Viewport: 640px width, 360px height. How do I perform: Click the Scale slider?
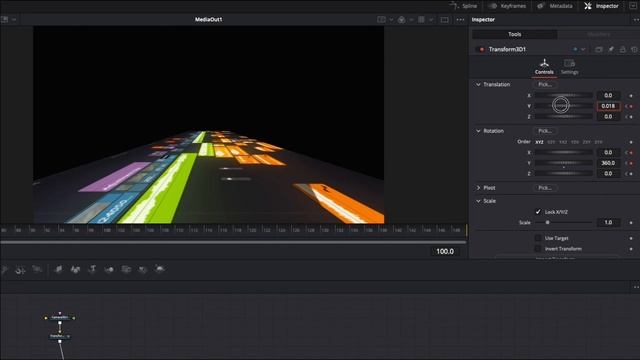point(564,222)
